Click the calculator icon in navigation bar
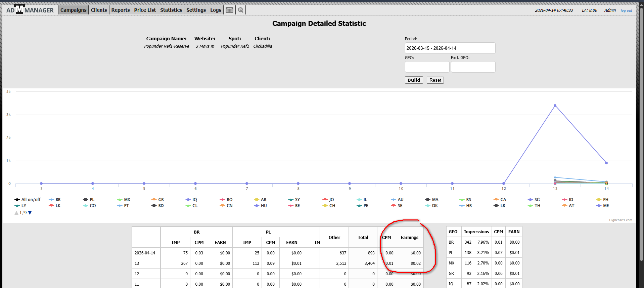 (x=229, y=10)
